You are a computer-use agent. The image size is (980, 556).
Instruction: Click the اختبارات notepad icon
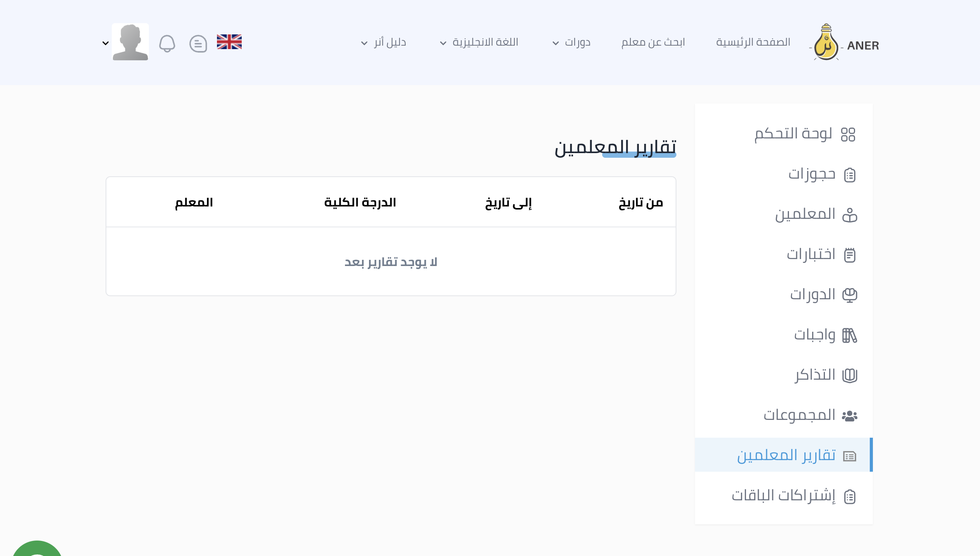[850, 255]
